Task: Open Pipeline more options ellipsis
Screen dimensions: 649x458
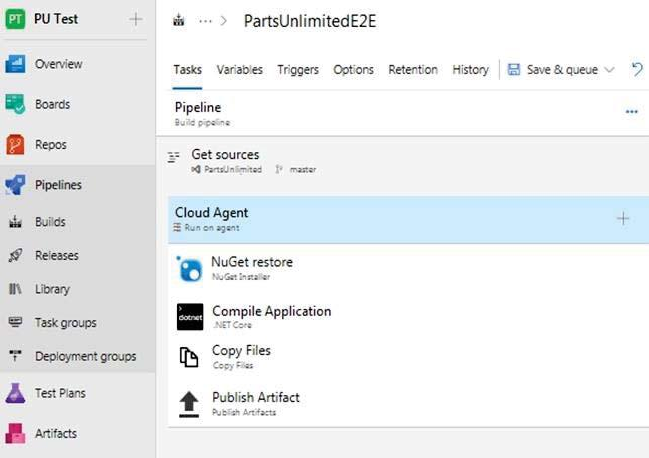Action: 632,112
